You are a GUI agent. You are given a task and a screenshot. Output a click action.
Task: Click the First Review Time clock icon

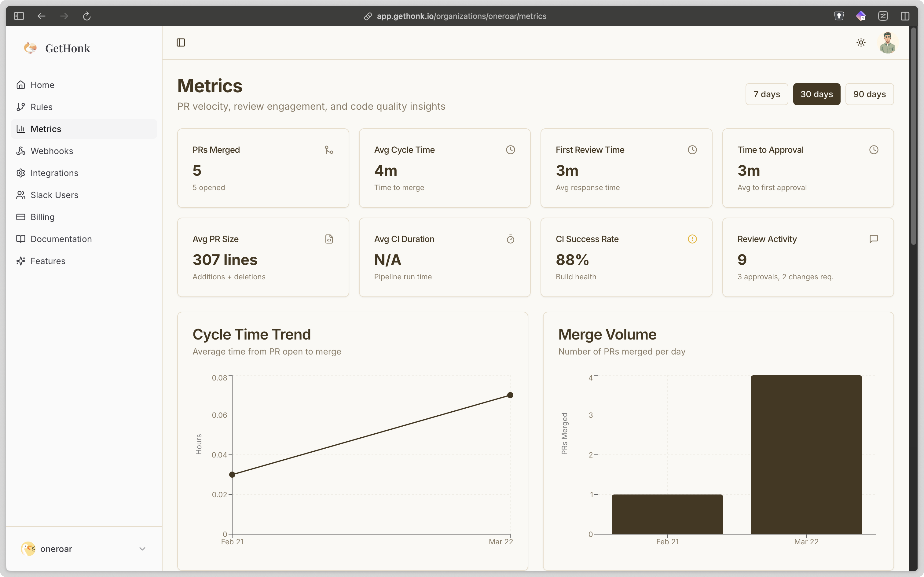tap(692, 150)
